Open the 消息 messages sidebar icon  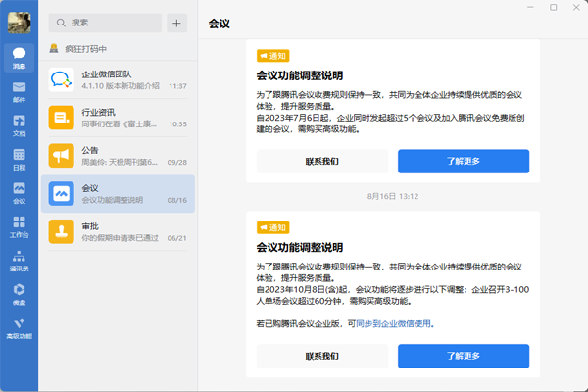[20, 58]
